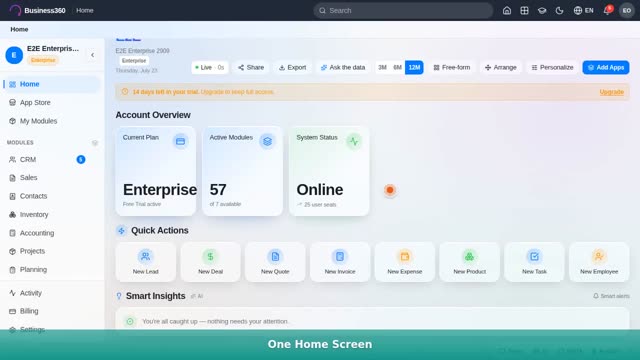The height and width of the screenshot is (360, 640).
Task: Select the 3M time range
Action: (x=382, y=67)
